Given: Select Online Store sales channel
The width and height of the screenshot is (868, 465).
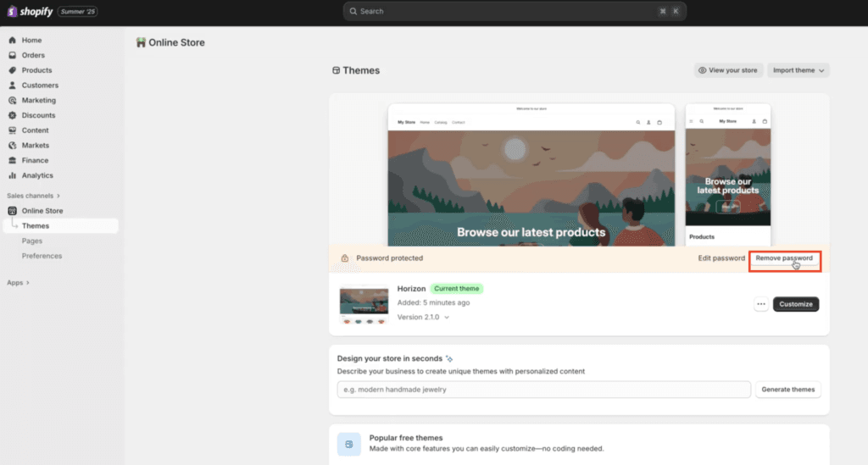Looking at the screenshot, I should pos(42,211).
